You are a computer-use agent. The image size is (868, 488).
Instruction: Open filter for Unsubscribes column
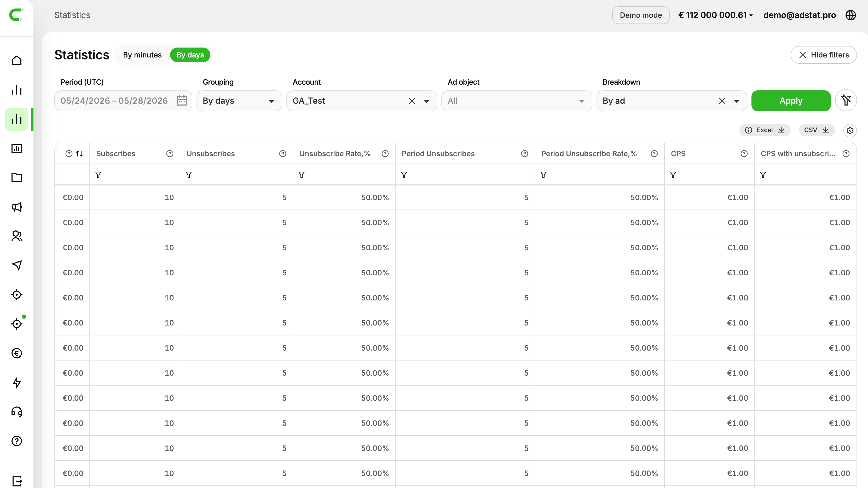[189, 175]
